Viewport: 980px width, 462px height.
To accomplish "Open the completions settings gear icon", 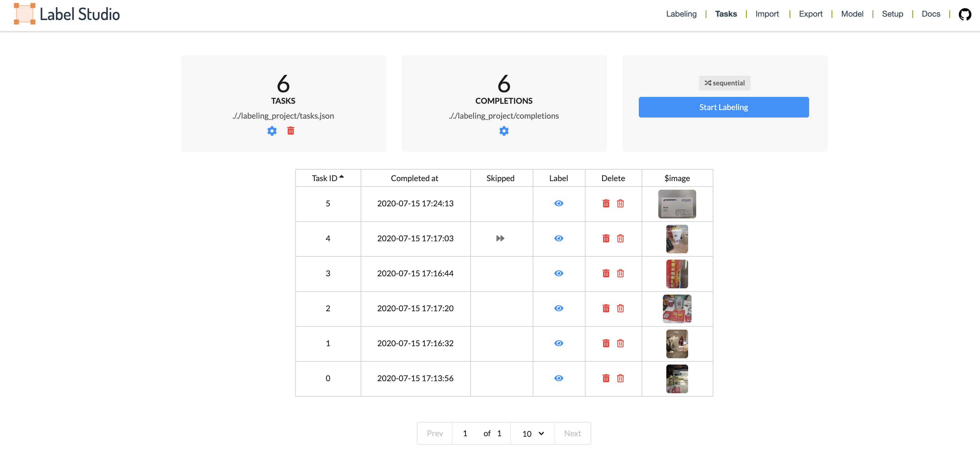I will pos(504,131).
